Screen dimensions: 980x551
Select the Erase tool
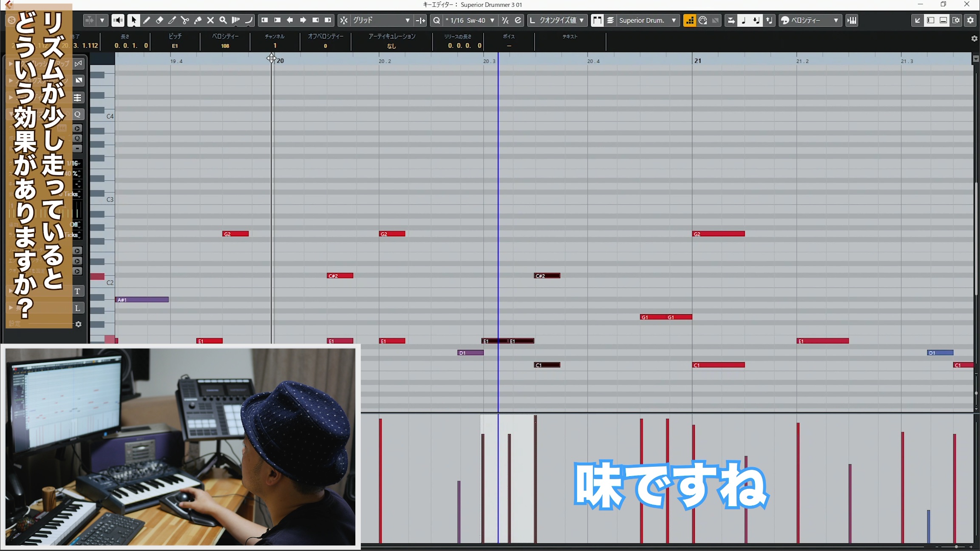pos(159,20)
